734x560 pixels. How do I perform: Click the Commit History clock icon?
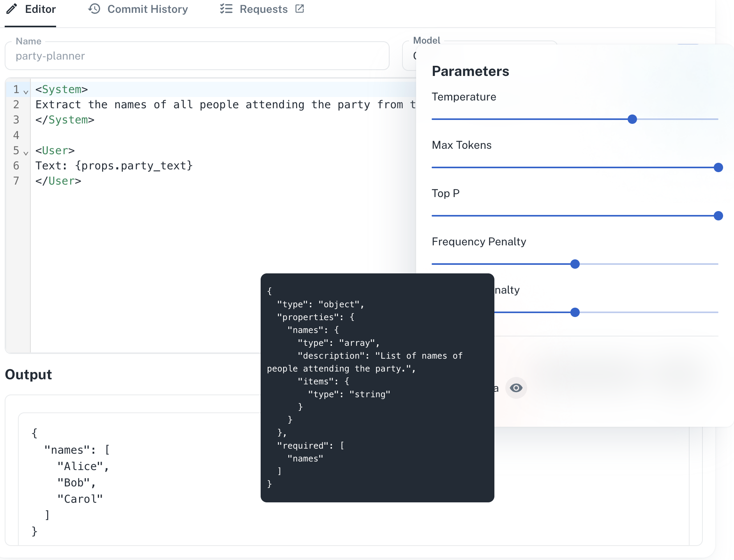pos(94,9)
